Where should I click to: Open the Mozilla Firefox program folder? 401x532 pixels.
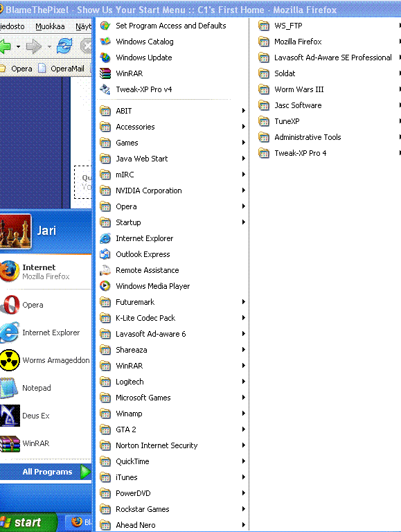click(x=328, y=42)
